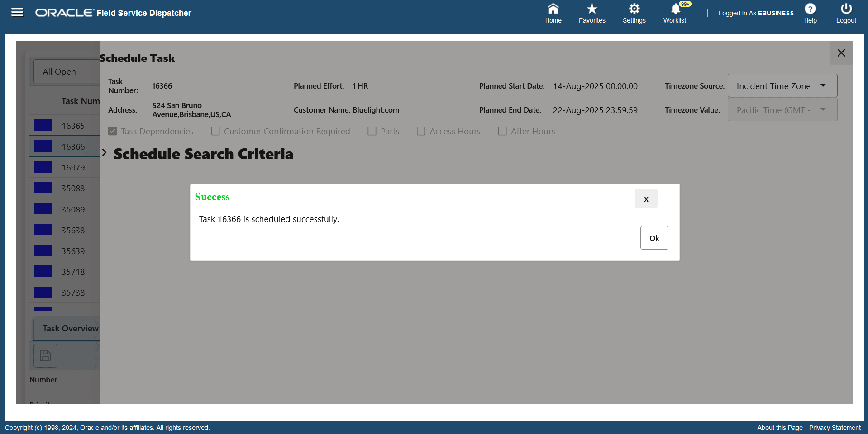Open the Worklist notifications bell

click(674, 13)
